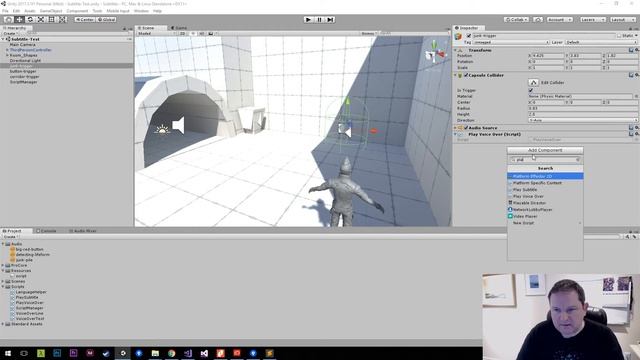Click the component search field
This screenshot has height=360, width=640.
545,160
